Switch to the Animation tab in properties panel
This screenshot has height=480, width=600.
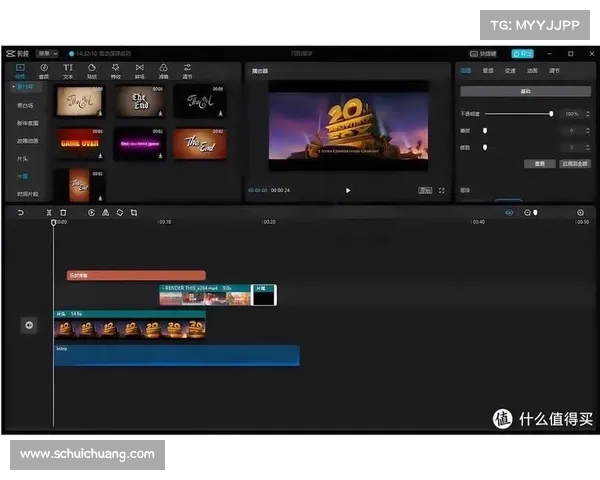pyautogui.click(x=532, y=71)
